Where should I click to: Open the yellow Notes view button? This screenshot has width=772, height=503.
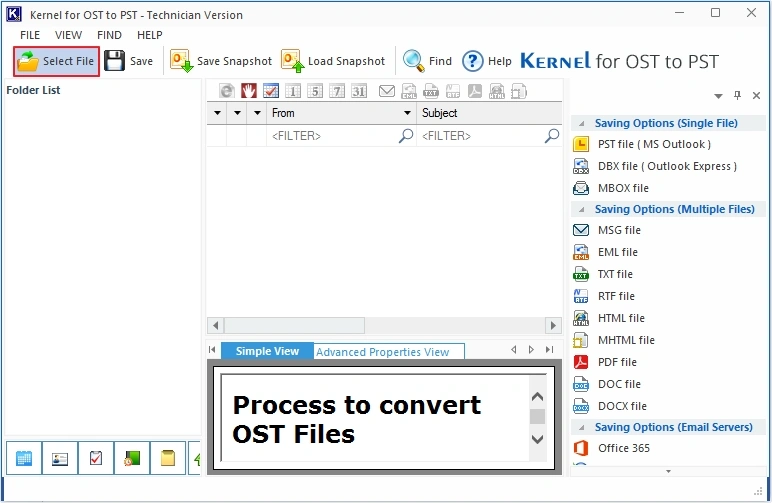tap(168, 458)
